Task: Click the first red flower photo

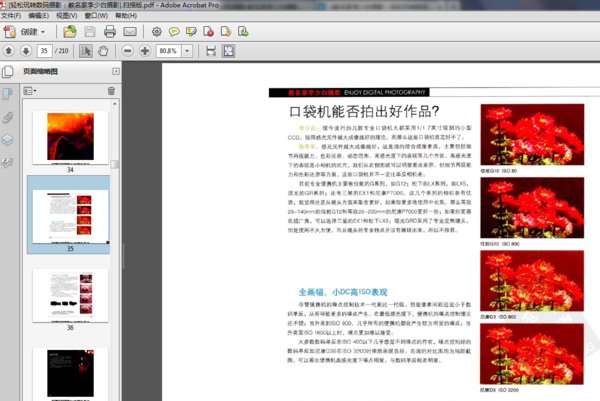Action: [532, 135]
